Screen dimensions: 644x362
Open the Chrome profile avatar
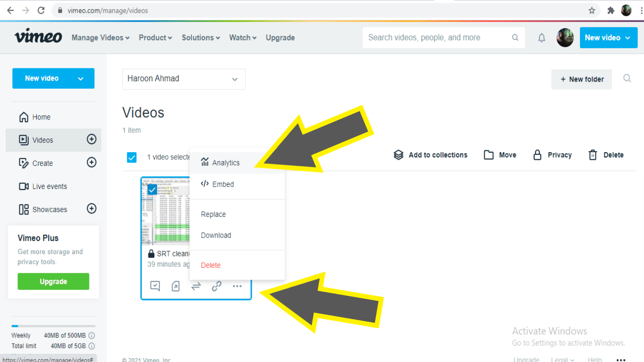tap(626, 10)
